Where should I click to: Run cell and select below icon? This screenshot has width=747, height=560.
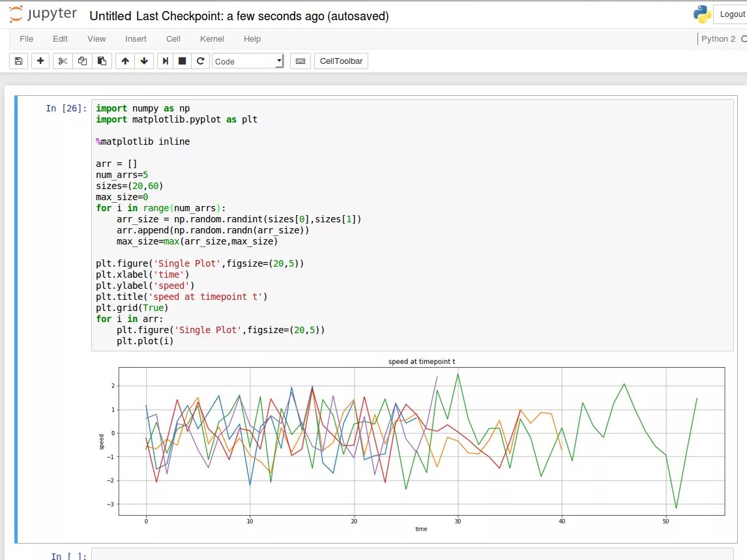tap(166, 61)
